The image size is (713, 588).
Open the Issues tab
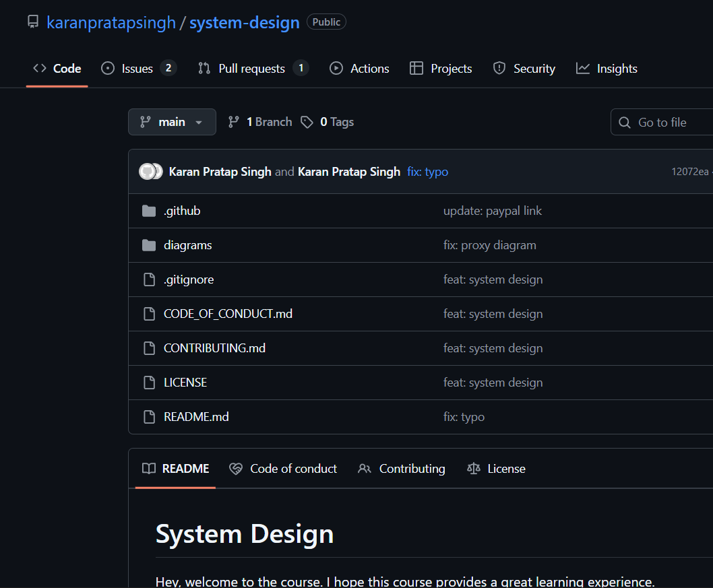[x=139, y=69]
